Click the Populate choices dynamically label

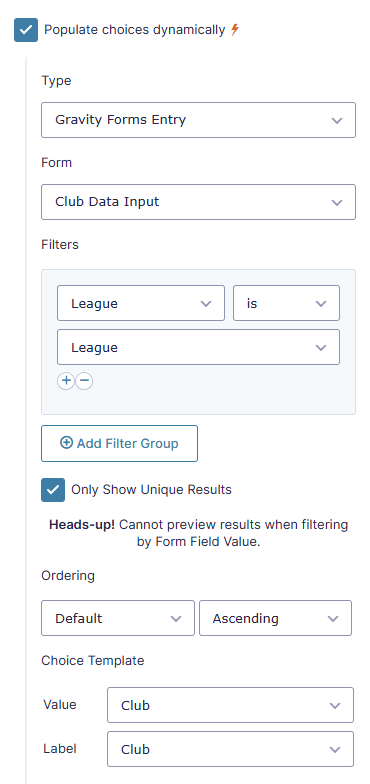(x=134, y=30)
